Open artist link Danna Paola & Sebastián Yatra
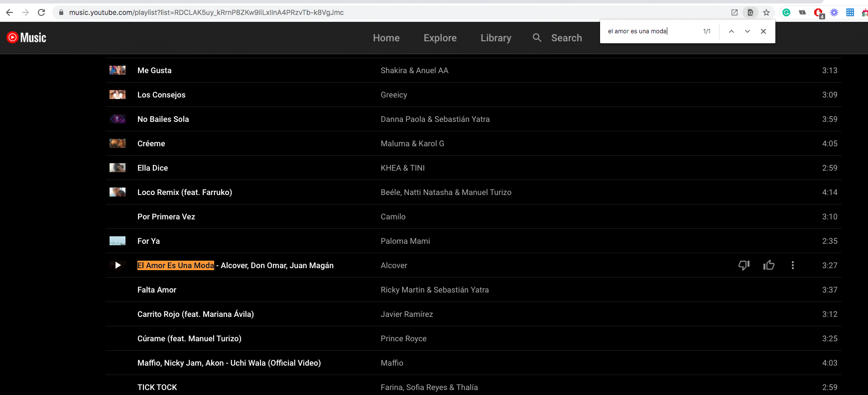 (x=435, y=119)
